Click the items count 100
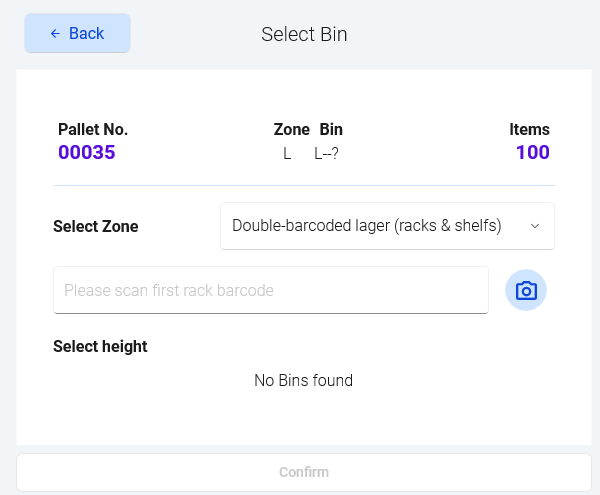600x495 pixels. tap(532, 153)
